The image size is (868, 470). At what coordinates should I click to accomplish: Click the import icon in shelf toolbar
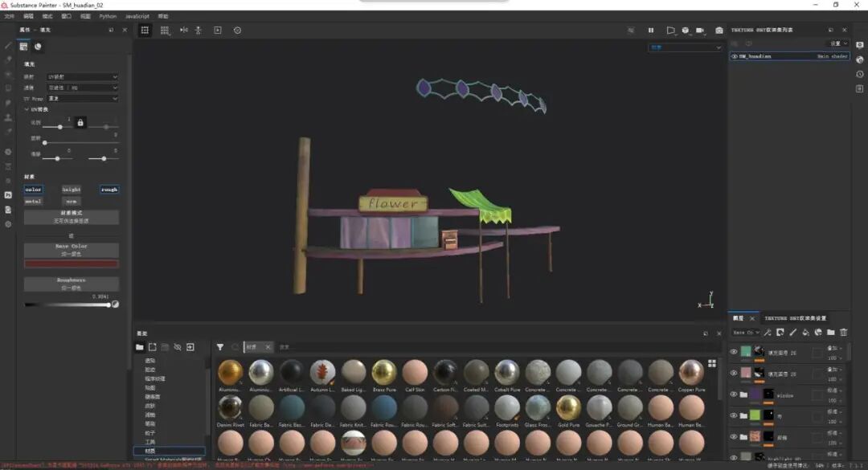tap(190, 347)
